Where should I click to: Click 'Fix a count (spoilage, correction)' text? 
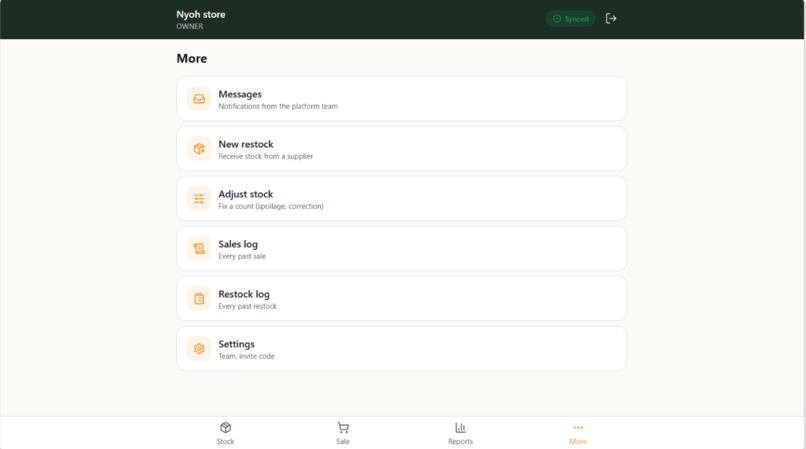(x=271, y=206)
